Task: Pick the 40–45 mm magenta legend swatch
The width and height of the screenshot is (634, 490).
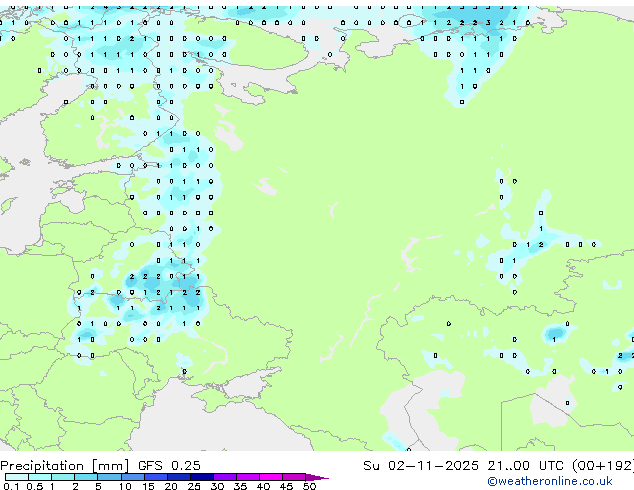Action: tap(271, 477)
